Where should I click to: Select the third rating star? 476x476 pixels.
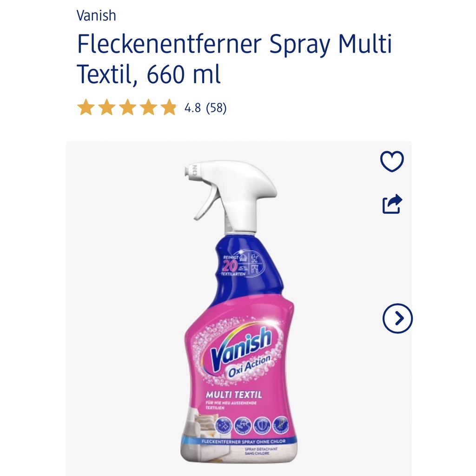[x=128, y=107]
